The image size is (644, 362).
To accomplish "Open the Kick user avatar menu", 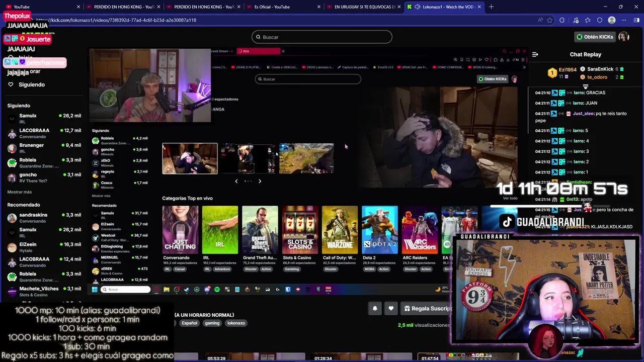I will tap(624, 37).
